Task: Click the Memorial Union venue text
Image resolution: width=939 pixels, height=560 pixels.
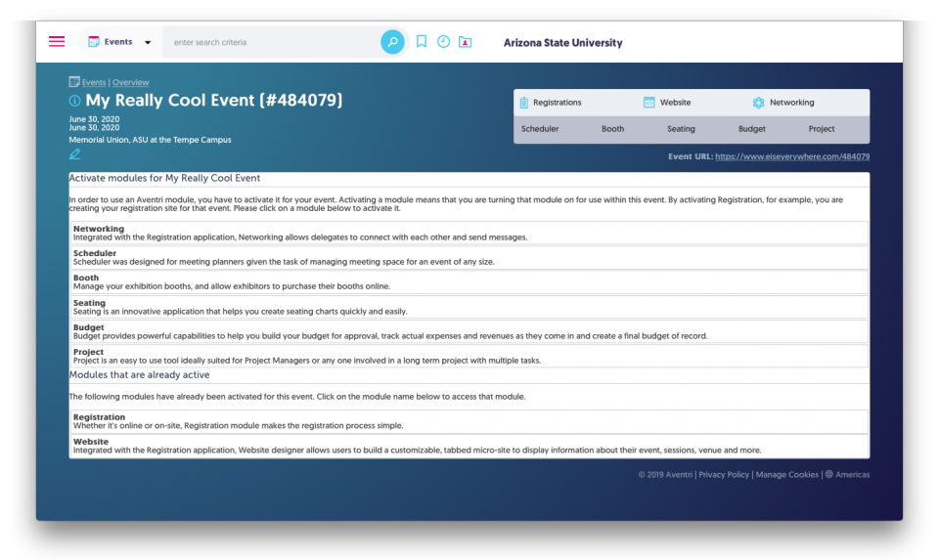Action: [x=150, y=140]
